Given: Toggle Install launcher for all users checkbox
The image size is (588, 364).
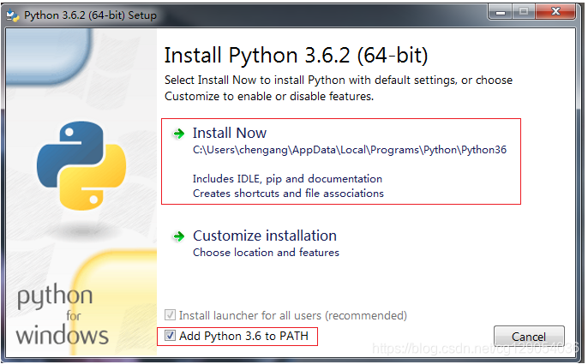Looking at the screenshot, I should click(170, 314).
